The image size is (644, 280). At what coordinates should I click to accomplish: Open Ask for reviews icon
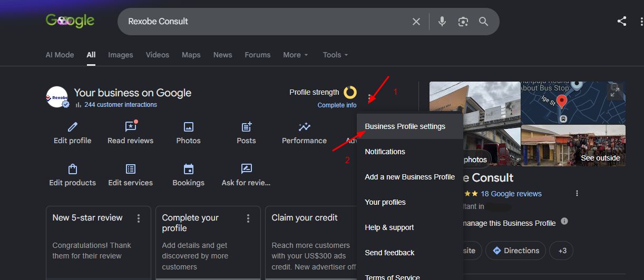[246, 169]
